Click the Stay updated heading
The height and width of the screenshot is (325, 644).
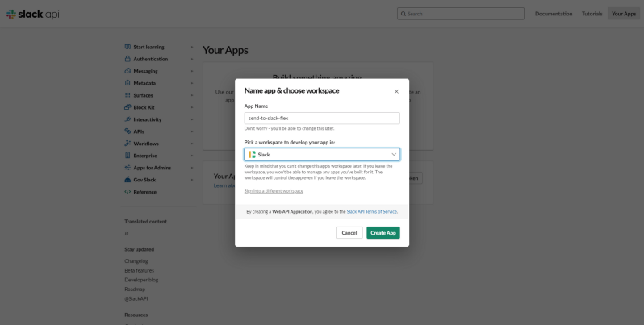(x=140, y=249)
